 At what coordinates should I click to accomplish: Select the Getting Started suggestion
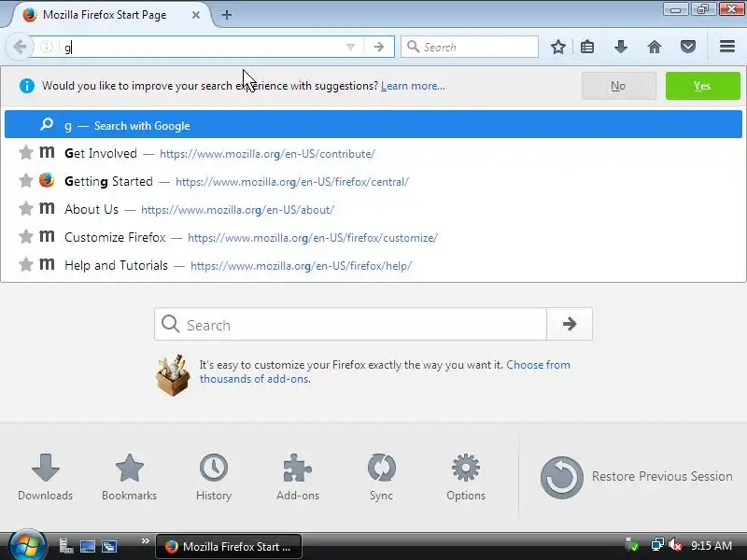pyautogui.click(x=373, y=181)
